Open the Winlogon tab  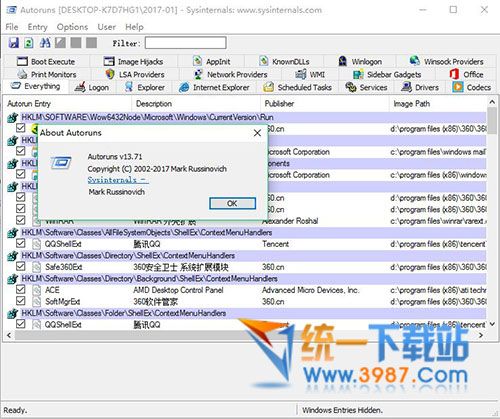click(x=360, y=61)
